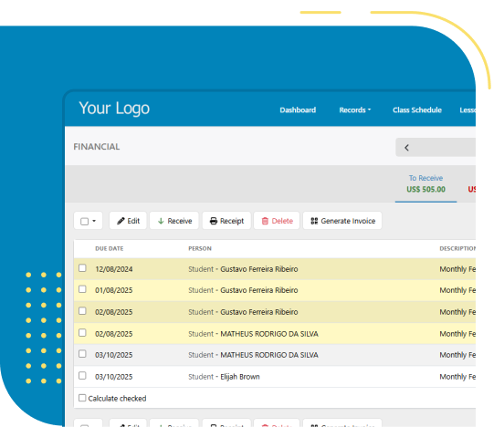The width and height of the screenshot is (504, 427).
Task: Expand the Records menu dropdown
Action: [x=355, y=109]
